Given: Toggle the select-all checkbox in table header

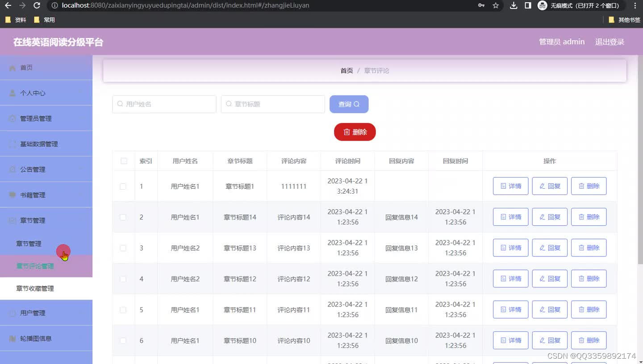Looking at the screenshot, I should click(x=124, y=161).
